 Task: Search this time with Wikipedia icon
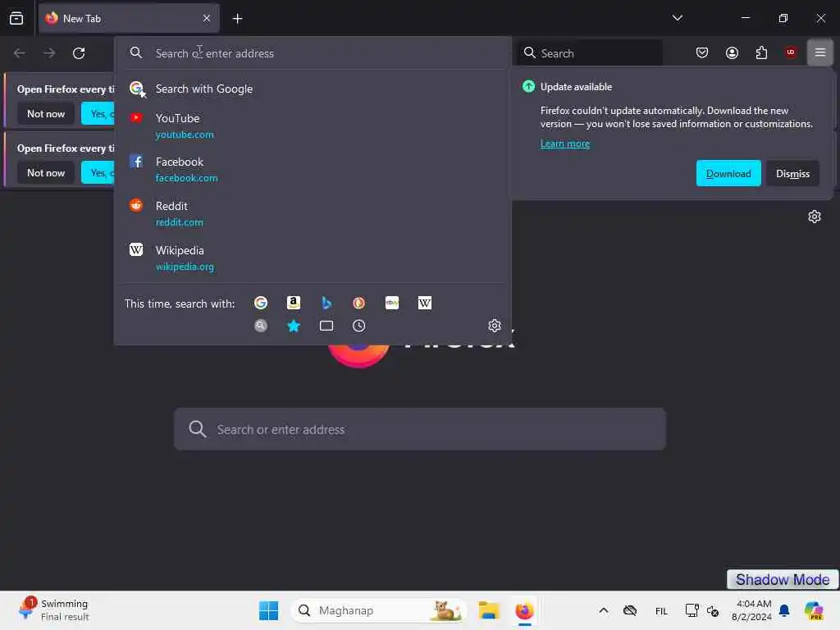[x=425, y=304]
